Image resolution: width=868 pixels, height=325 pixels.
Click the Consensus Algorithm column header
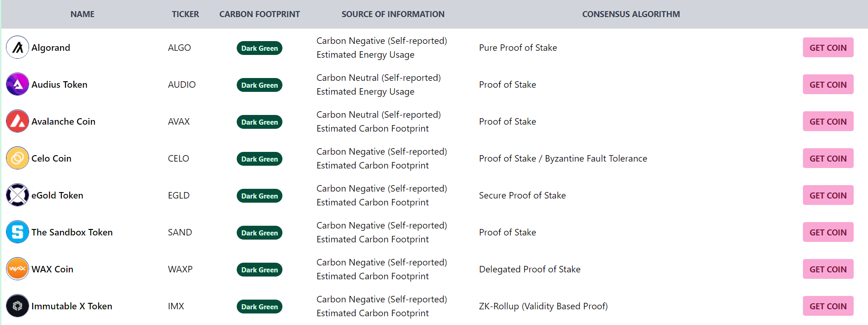pyautogui.click(x=631, y=14)
